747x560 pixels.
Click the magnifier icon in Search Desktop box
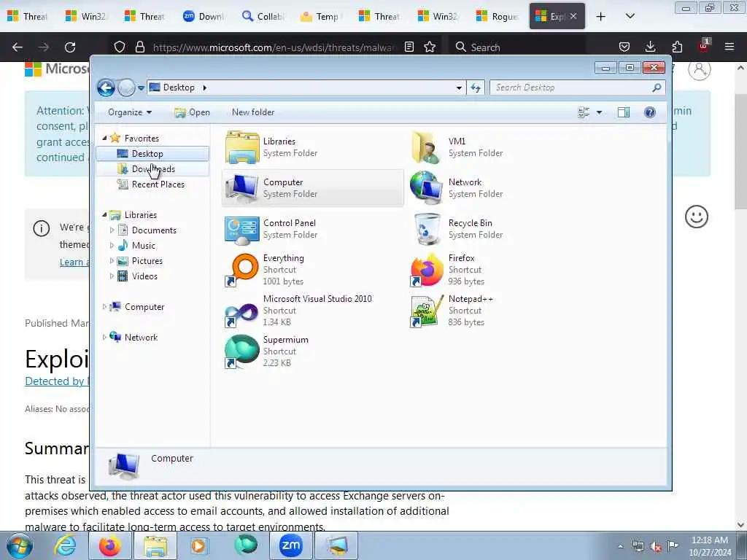coord(657,87)
